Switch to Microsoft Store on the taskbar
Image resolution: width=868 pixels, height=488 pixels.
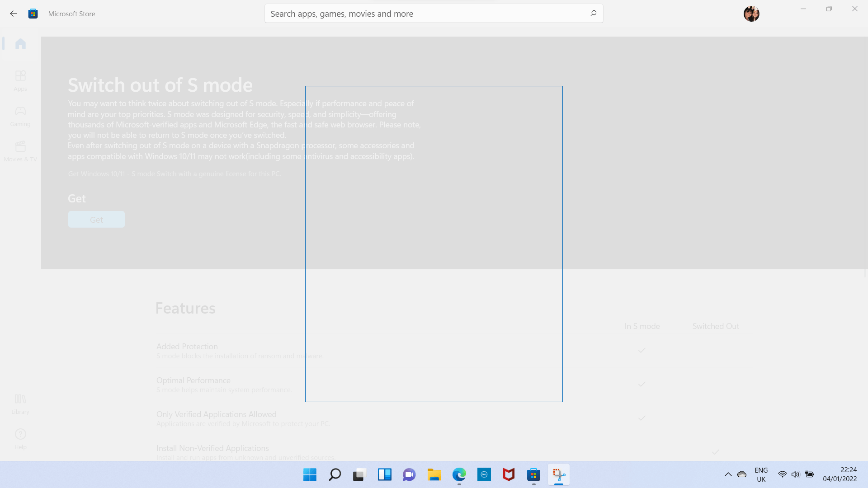coord(533,474)
